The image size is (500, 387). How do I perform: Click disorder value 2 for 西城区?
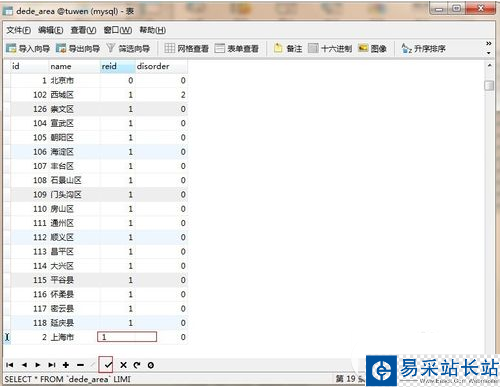pos(161,95)
